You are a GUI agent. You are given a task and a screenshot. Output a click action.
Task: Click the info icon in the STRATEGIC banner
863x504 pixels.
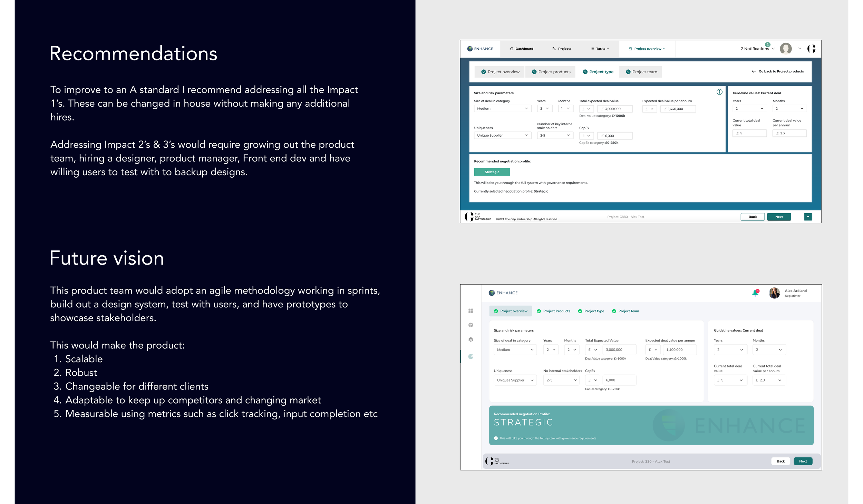496,438
